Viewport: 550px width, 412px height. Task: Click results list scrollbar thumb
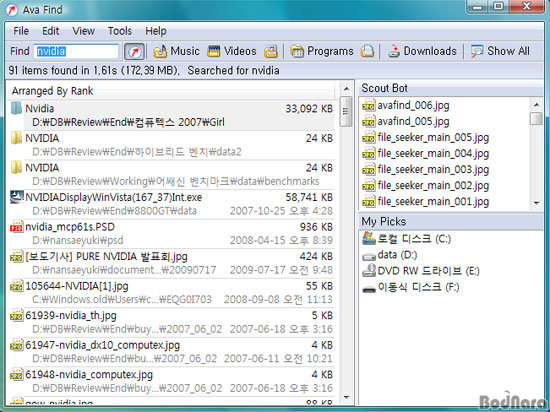(x=346, y=112)
